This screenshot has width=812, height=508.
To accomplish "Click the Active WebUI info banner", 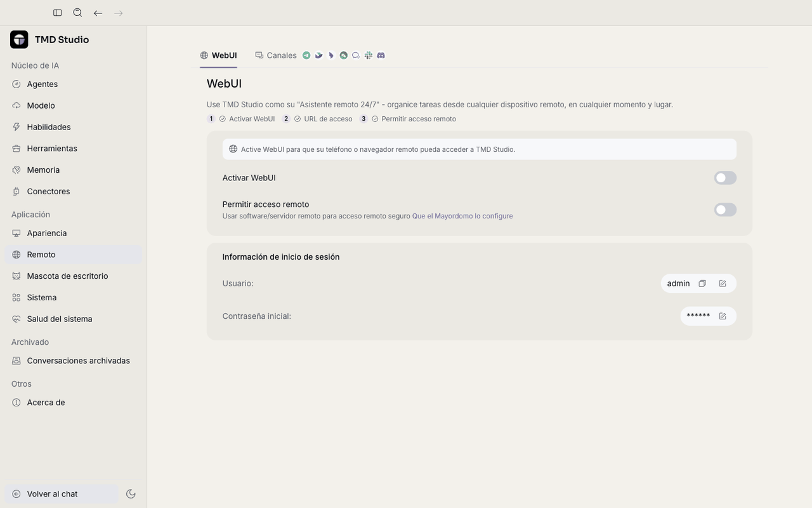I will tap(479, 149).
